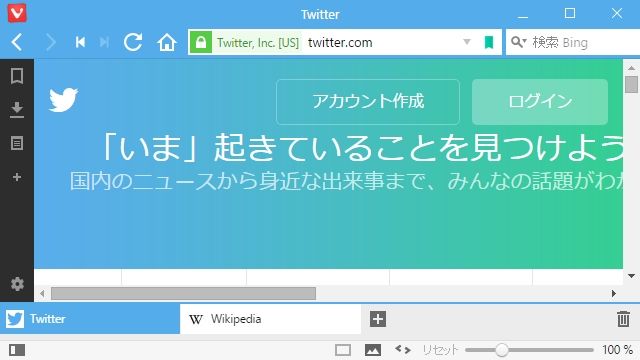Image resolution: width=640 pixels, height=360 pixels.
Task: Click horizontal scrollbar left arrow
Action: pos(42,293)
